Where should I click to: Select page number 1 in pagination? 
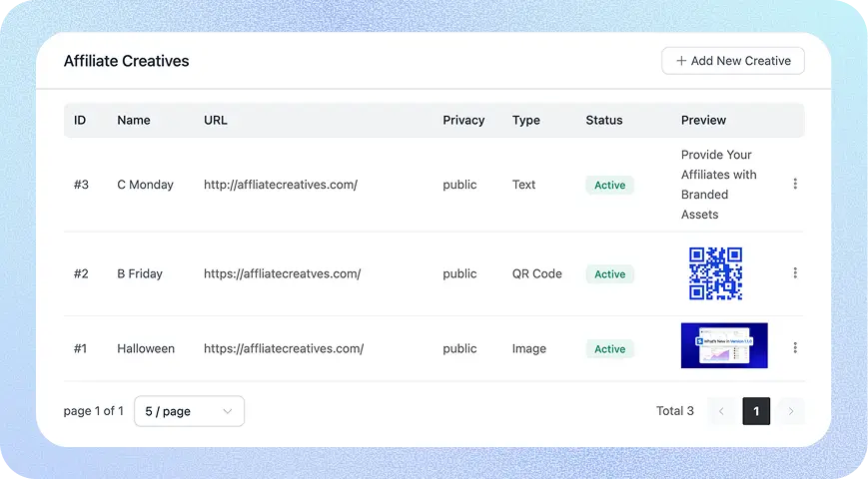click(x=756, y=411)
